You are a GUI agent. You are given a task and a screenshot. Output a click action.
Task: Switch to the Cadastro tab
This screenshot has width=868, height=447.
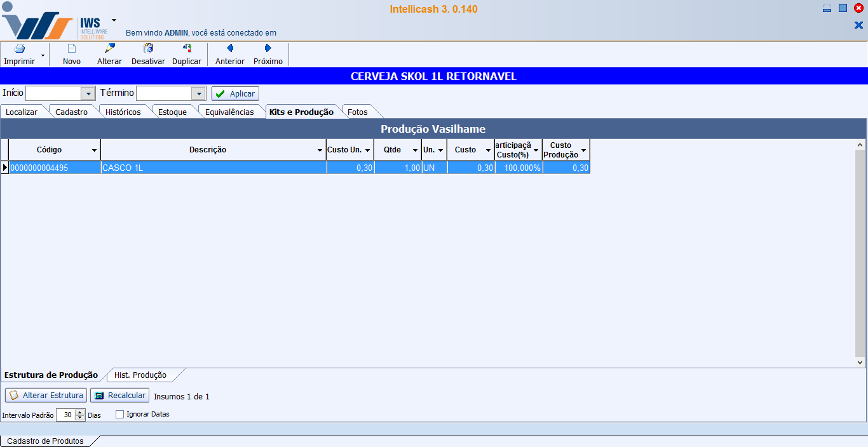coord(72,112)
